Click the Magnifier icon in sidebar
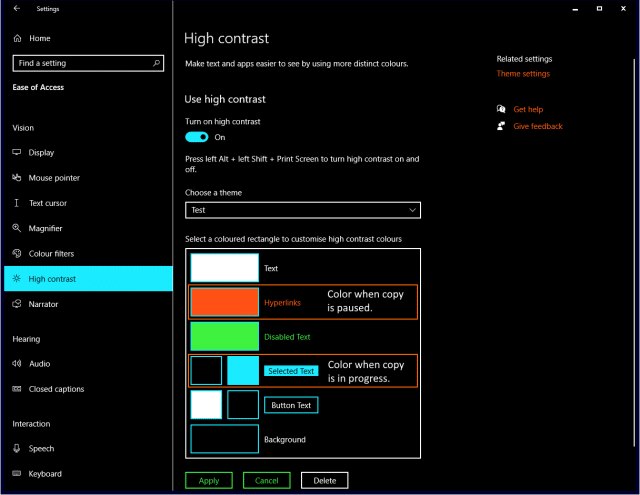Screen dimensions: 640x495 [17, 228]
